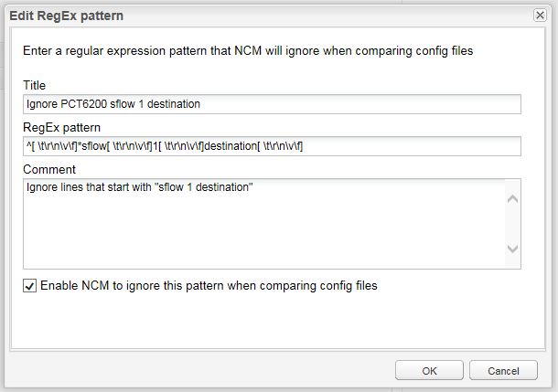Click the regular expression instruction text
Image resolution: width=558 pixels, height=392 pixels.
click(x=248, y=52)
